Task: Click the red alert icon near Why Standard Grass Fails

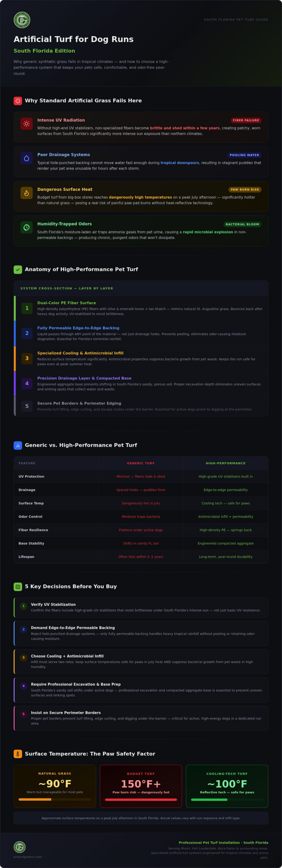Action: tap(18, 101)
